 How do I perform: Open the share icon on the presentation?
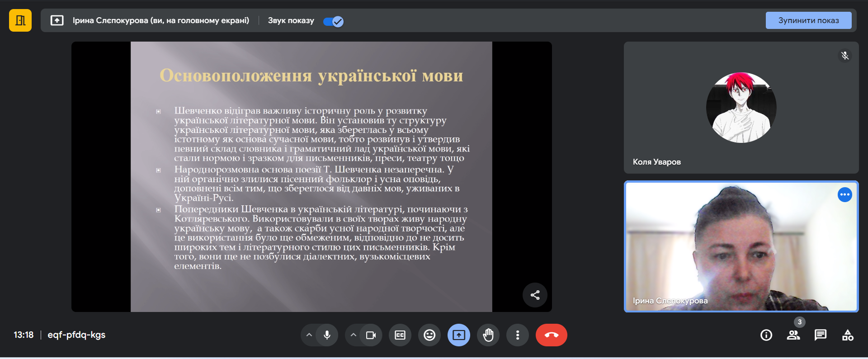click(535, 295)
